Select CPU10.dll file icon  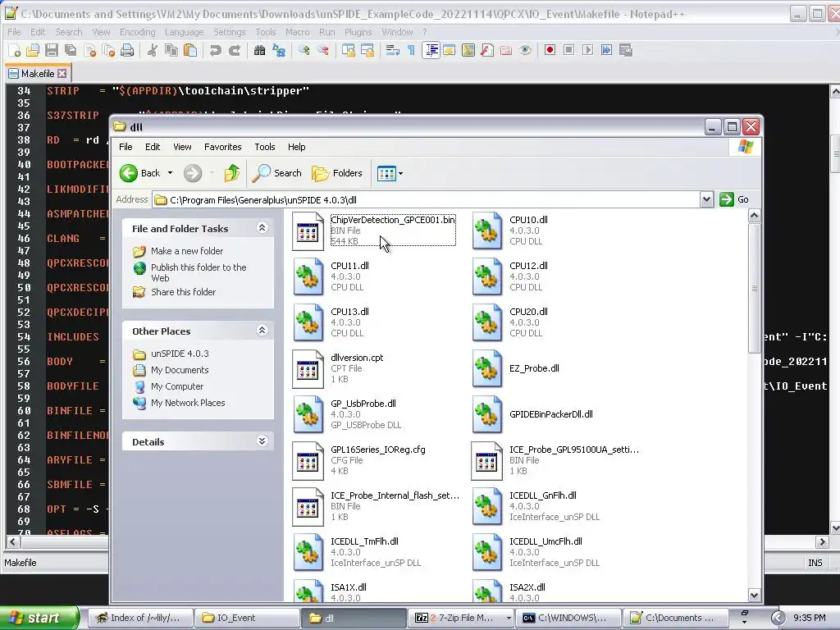487,231
